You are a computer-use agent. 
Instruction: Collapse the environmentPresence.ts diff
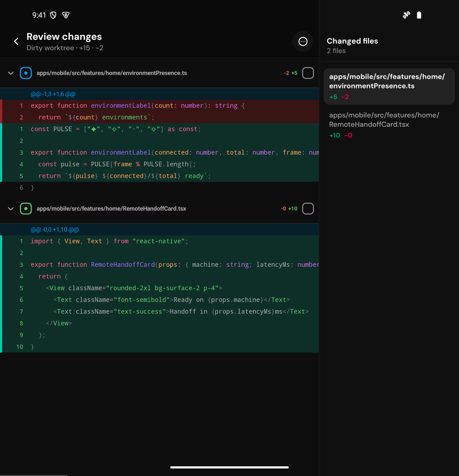tap(11, 73)
